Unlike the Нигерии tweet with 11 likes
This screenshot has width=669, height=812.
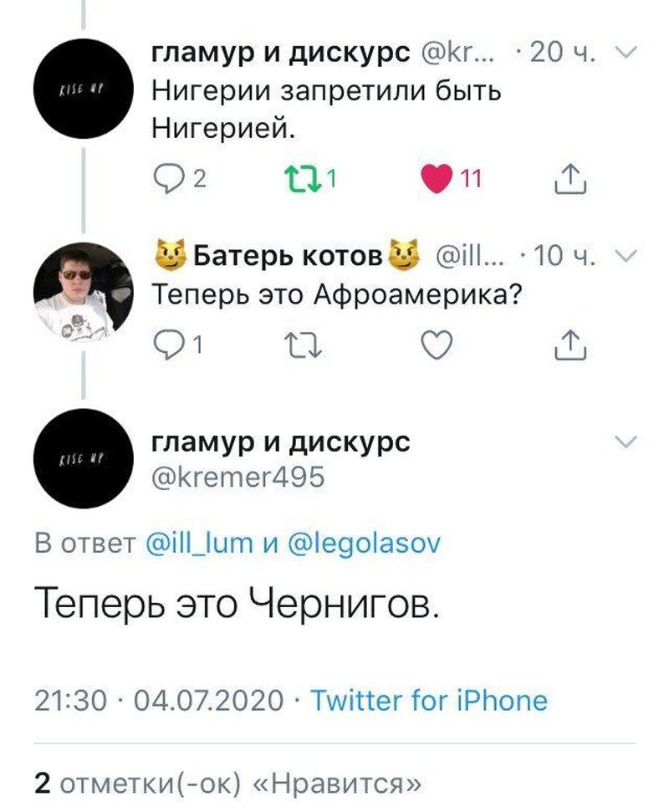tap(451, 179)
